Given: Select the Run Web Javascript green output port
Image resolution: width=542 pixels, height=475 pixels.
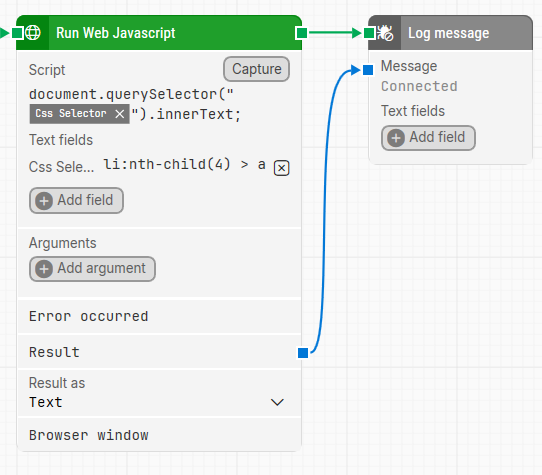Looking at the screenshot, I should click(302, 33).
